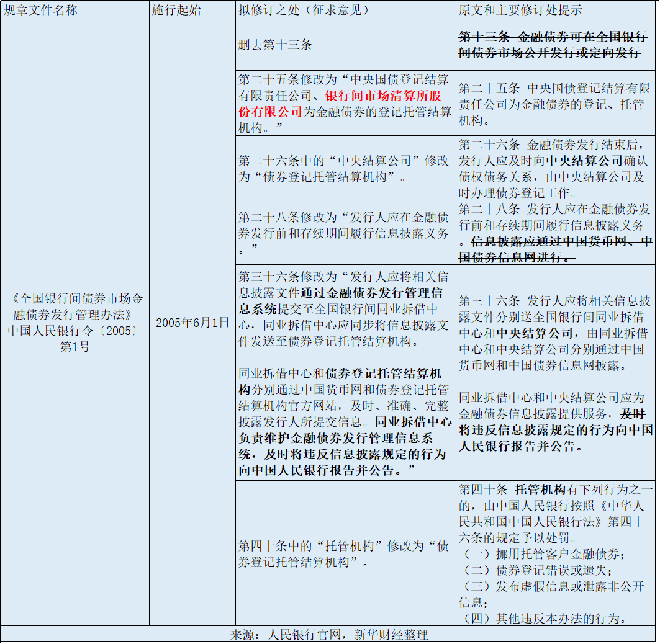The image size is (660, 644).
Task: Click the 规章文件名称 column header
Action: point(41,10)
